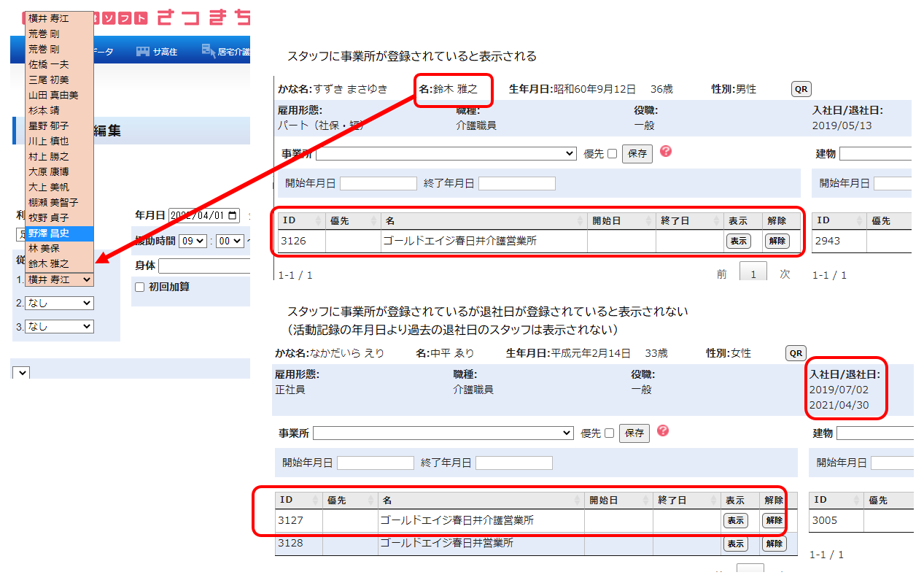
Task: Click 開始年月日 input field under 鈴木's 事業所
Action: coord(378,183)
